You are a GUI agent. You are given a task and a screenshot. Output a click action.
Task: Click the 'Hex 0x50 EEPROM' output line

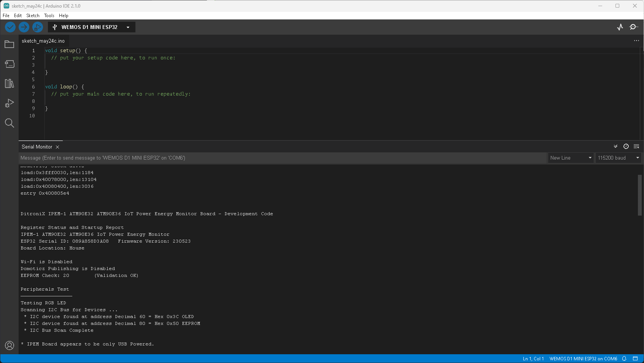click(112, 323)
